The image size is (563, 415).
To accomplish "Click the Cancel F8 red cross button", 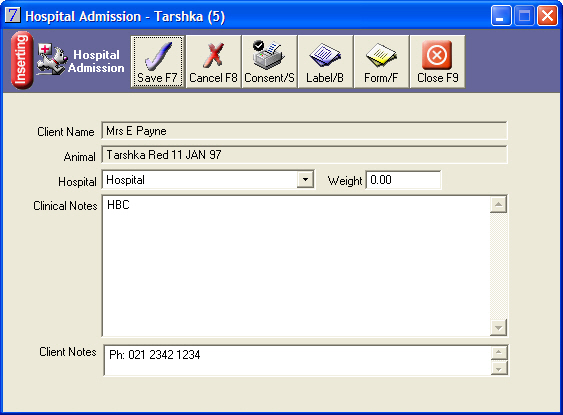I will click(x=213, y=61).
